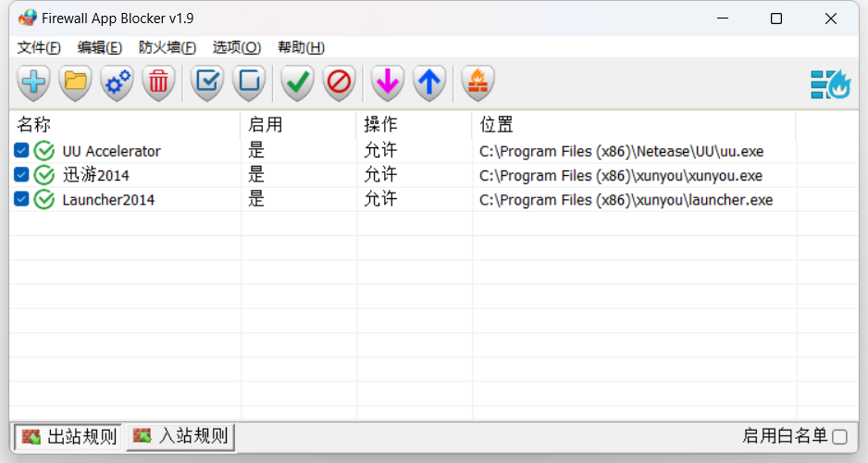Click 允许 in the UU Accelerator row
The height and width of the screenshot is (463, 868).
[x=380, y=151]
